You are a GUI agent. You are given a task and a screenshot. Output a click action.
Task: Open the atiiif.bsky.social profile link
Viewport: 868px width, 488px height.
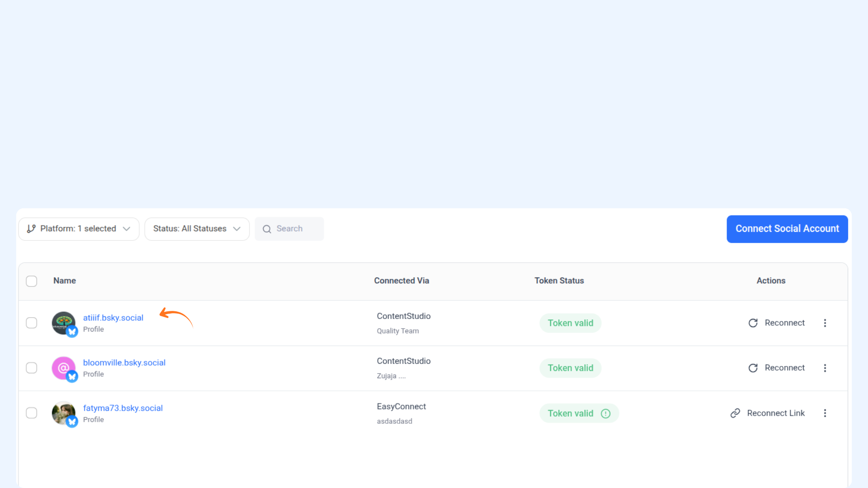pos(113,318)
